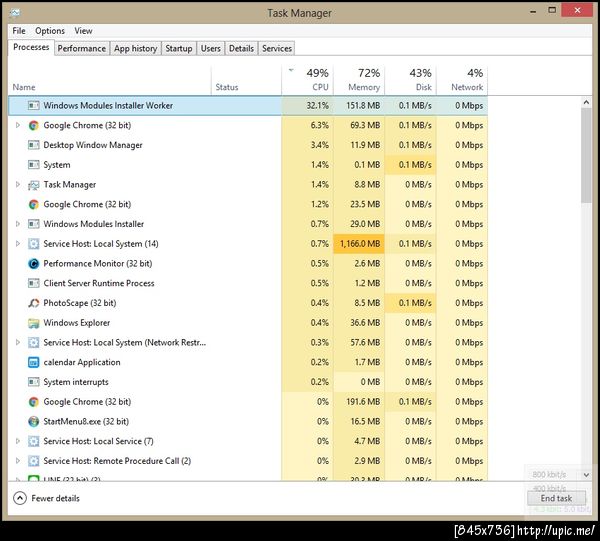This screenshot has width=600, height=541.
Task: Select the Windows Modules Installer Worker row
Action: pyautogui.click(x=248, y=105)
